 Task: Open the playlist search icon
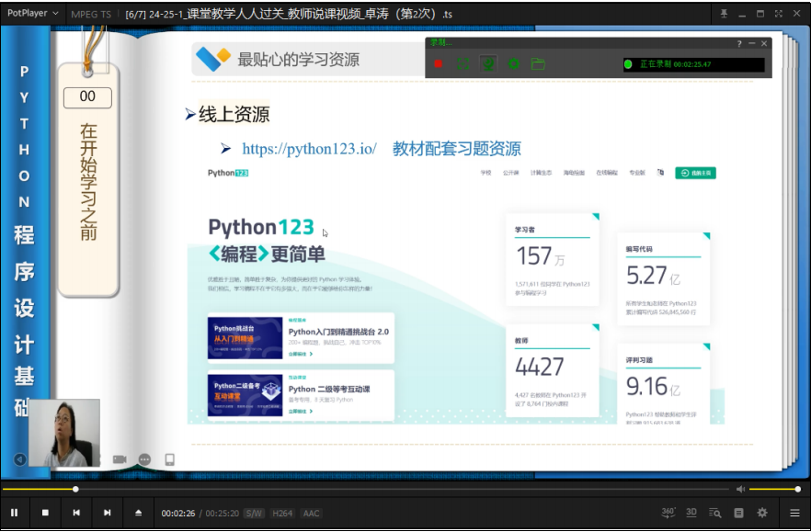714,513
